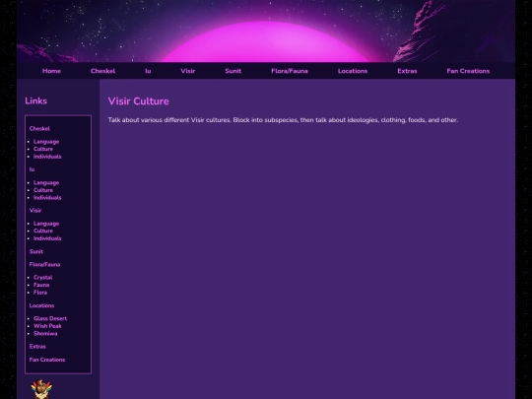The width and height of the screenshot is (532, 399).
Task: Click the Iu heading in the Links sidebar
Action: pos(32,169)
